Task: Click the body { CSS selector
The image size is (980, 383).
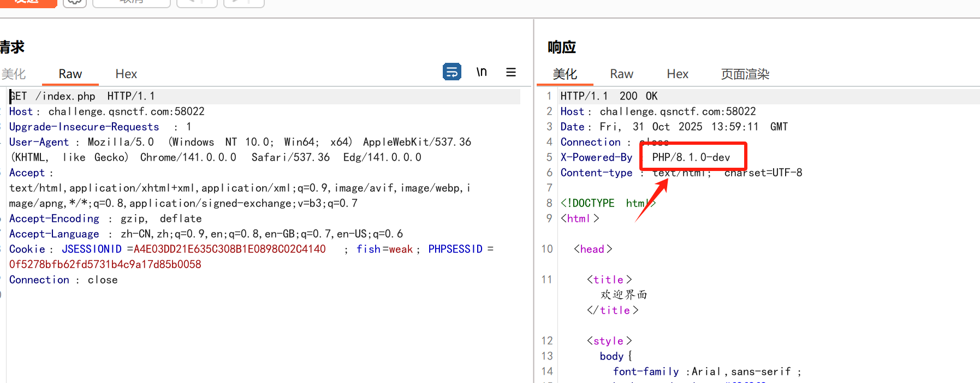Action: [x=616, y=356]
